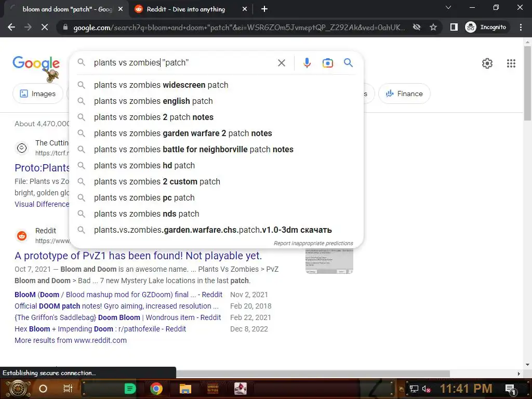
Task: Click the muted volume icon in tray
Action: pyautogui.click(x=426, y=389)
